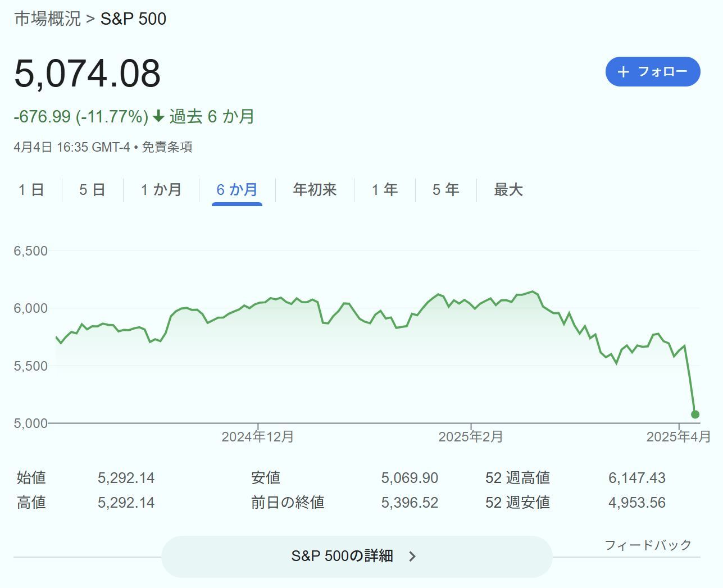Switch to the 5日 tab

92,190
